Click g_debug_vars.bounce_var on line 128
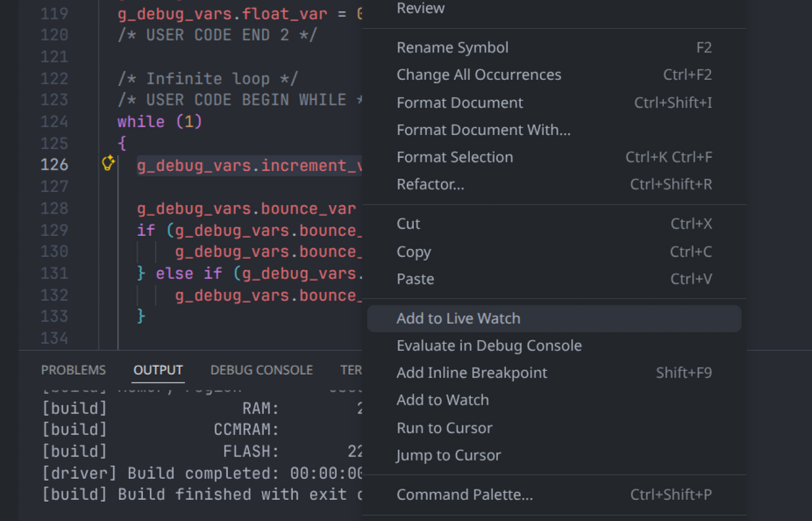 (x=246, y=209)
